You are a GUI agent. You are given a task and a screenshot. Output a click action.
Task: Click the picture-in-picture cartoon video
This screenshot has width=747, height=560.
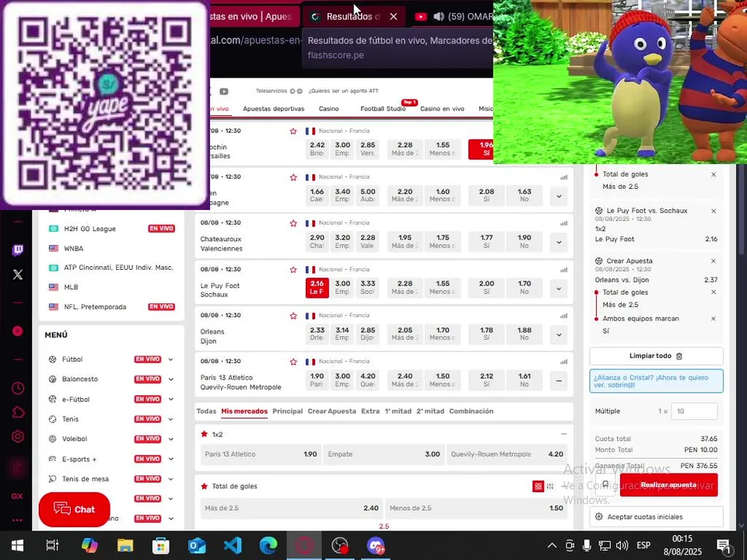click(620, 82)
